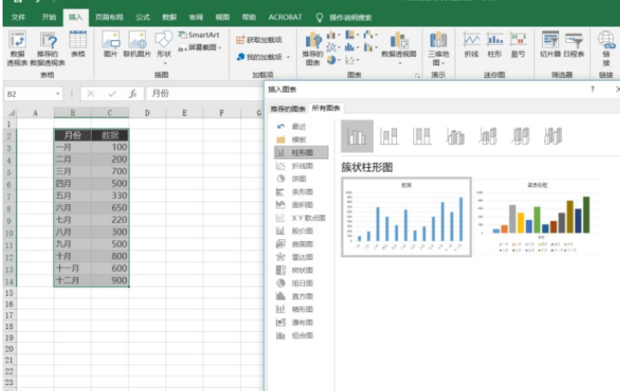Select the clustered column subtype icon
This screenshot has height=391, width=620.
[x=357, y=136]
